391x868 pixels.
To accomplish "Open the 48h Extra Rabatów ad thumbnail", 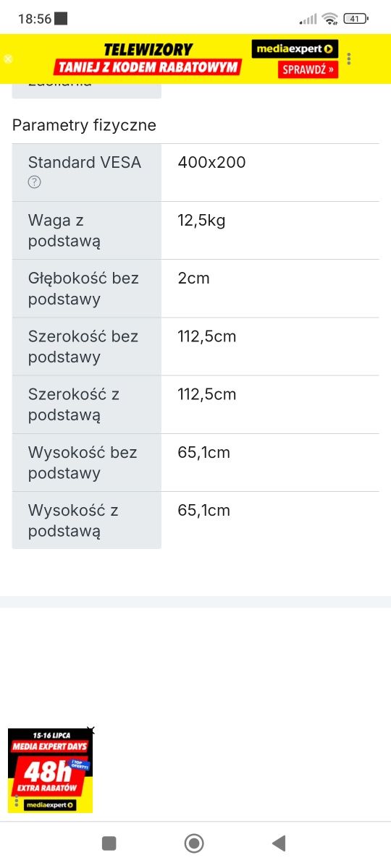I will 50,770.
